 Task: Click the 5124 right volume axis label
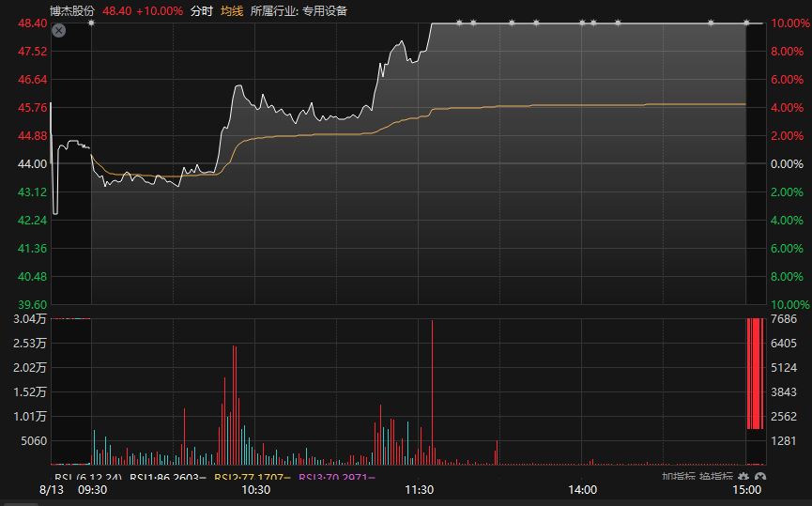784,368
